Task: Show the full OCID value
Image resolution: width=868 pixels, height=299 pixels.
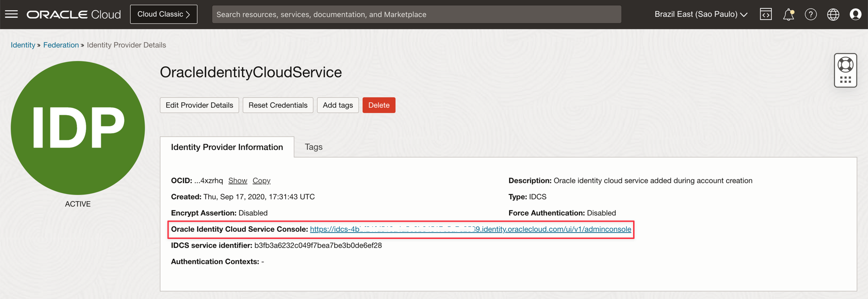Action: coord(237,180)
